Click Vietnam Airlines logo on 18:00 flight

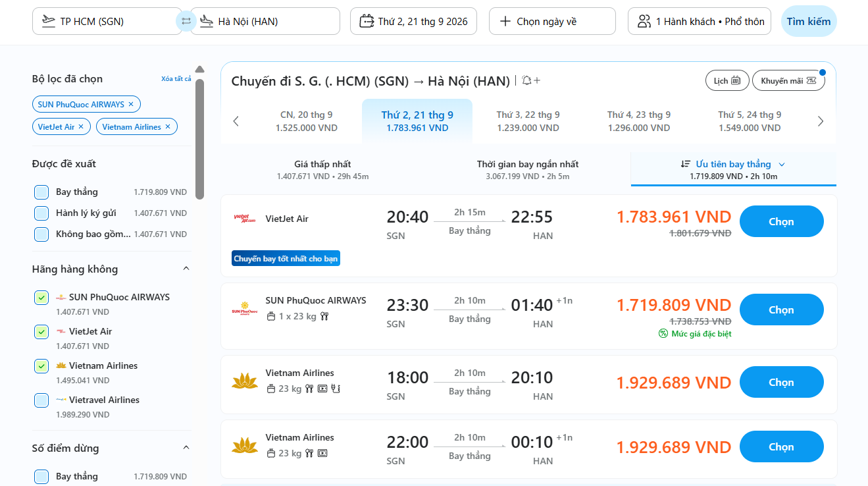tap(245, 381)
